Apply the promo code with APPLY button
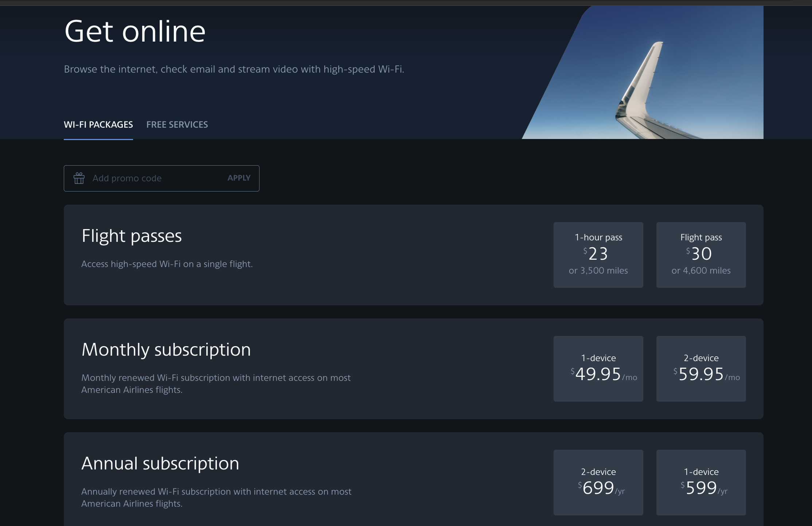 tap(239, 178)
